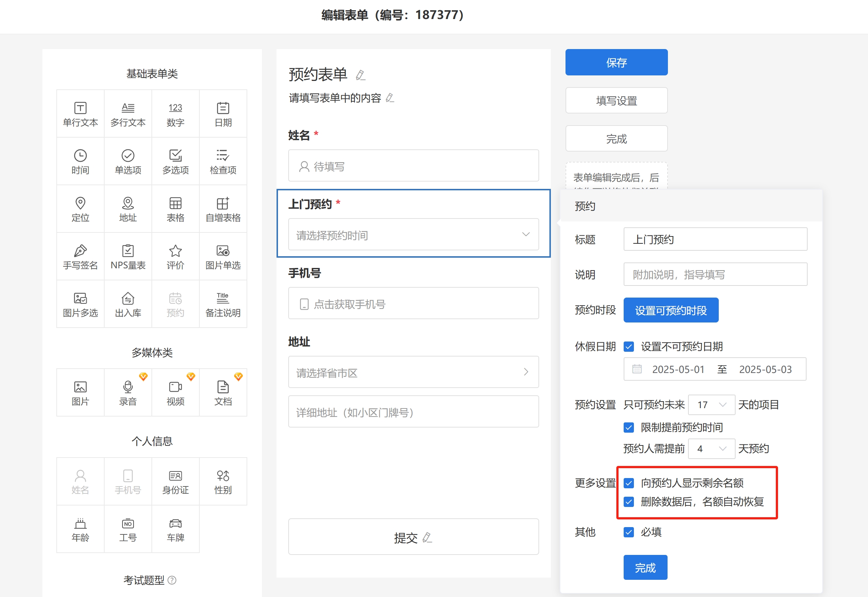The height and width of the screenshot is (597, 868).
Task: Open the 4-day advance booking dropdown
Action: coord(711,448)
